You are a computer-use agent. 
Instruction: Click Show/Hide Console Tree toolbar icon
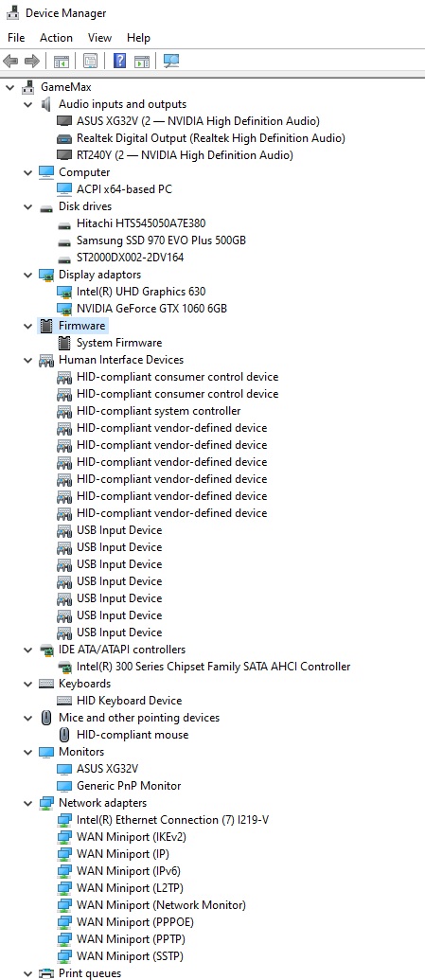pos(62,61)
